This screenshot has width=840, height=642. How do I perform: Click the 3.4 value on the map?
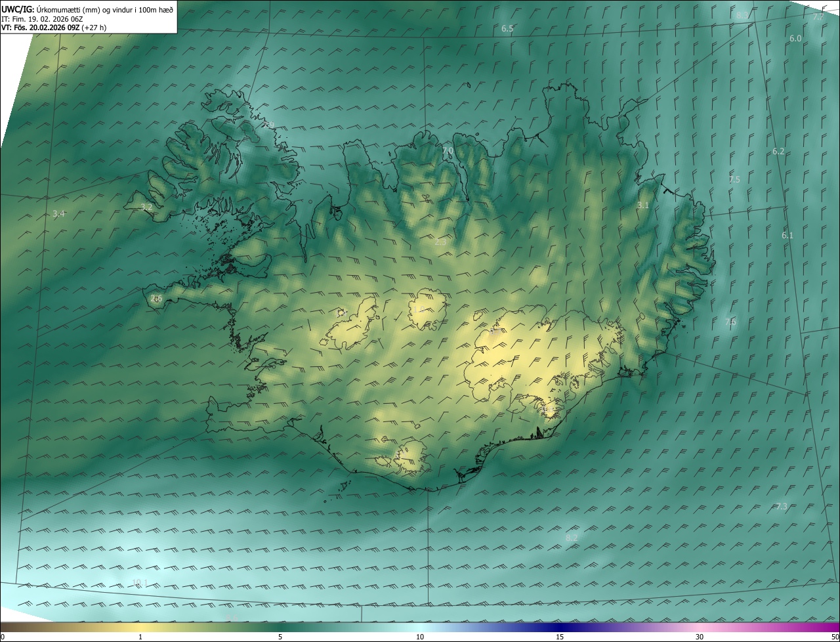point(58,213)
